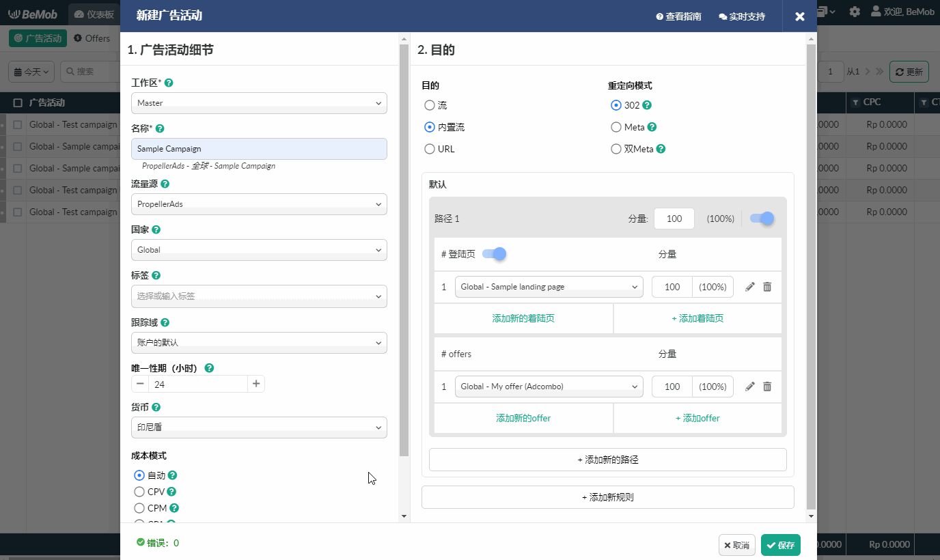Viewport: 940px width, 560px height.
Task: Open the 流量源 PropellerAds dropdown
Action: coord(259,204)
